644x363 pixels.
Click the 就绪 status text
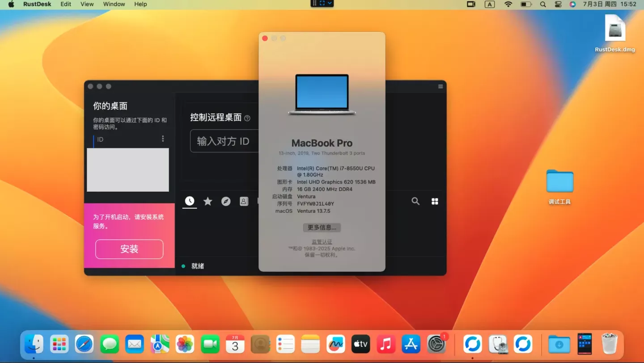[198, 266]
